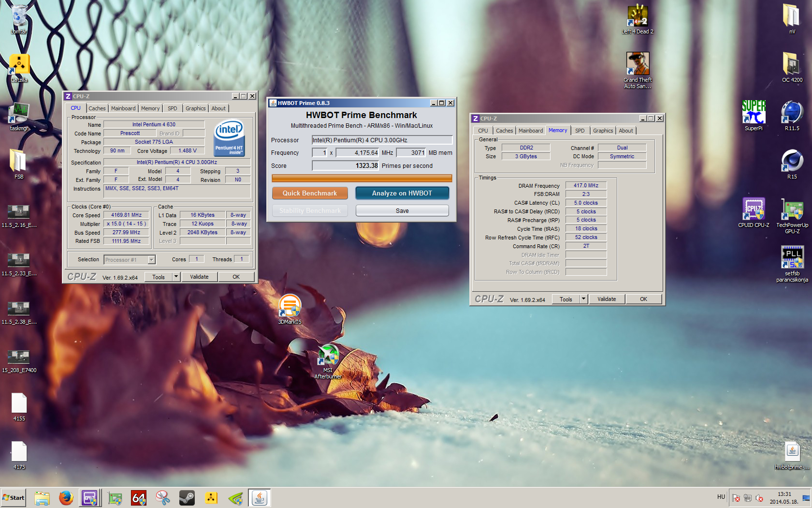Viewport: 812px width, 508px height.
Task: Launch Left 4 Dead 2 shortcut
Action: pos(638,19)
